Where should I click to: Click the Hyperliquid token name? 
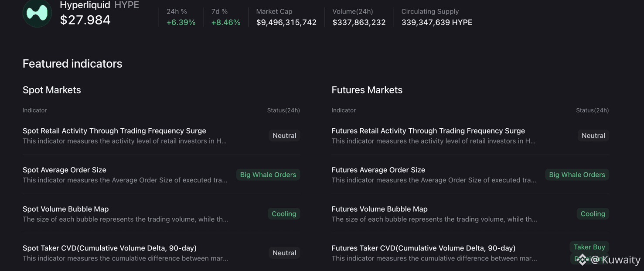85,5
